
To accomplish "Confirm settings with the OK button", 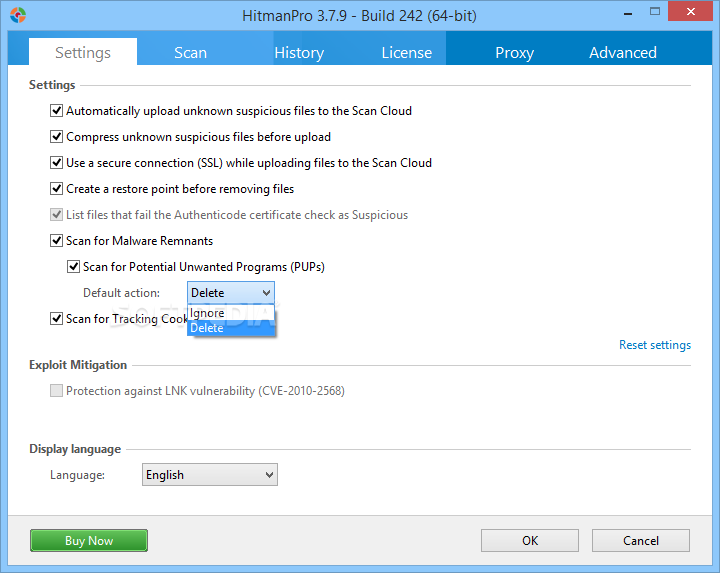I will (530, 540).
